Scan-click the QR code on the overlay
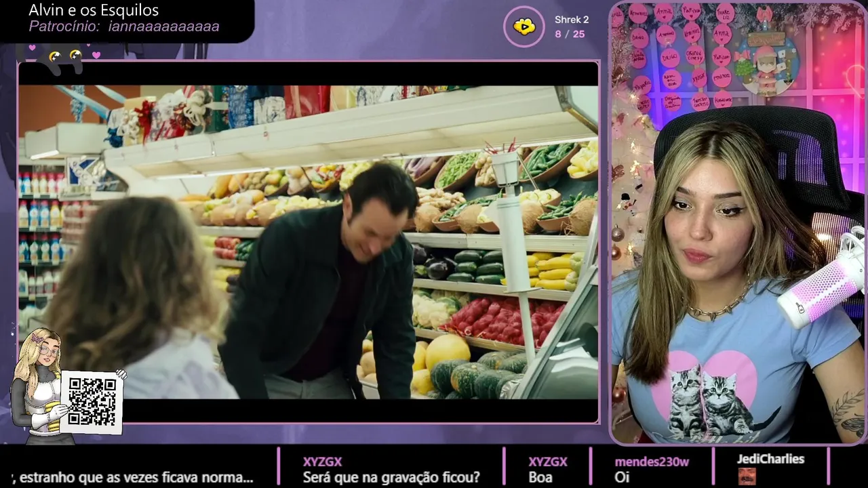The width and height of the screenshot is (868, 488). pyautogui.click(x=92, y=402)
